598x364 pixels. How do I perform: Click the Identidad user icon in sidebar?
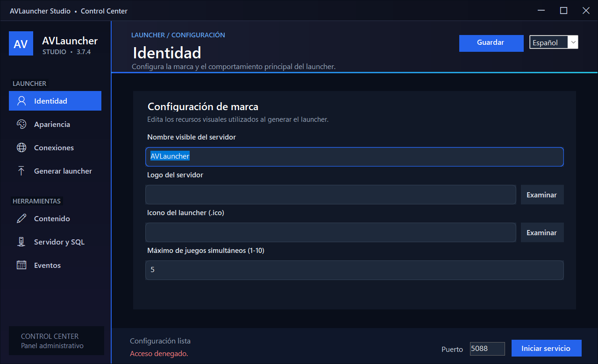click(21, 101)
